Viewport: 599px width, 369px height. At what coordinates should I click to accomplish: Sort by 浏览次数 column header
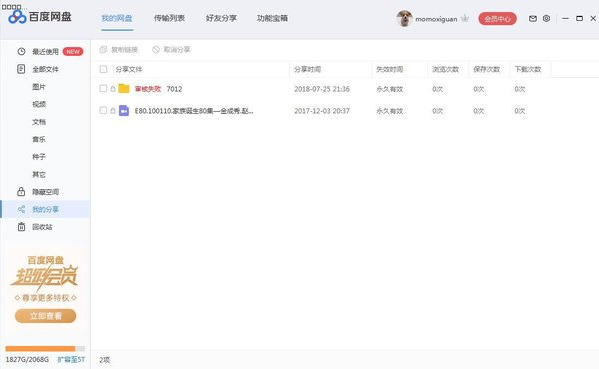pos(445,69)
